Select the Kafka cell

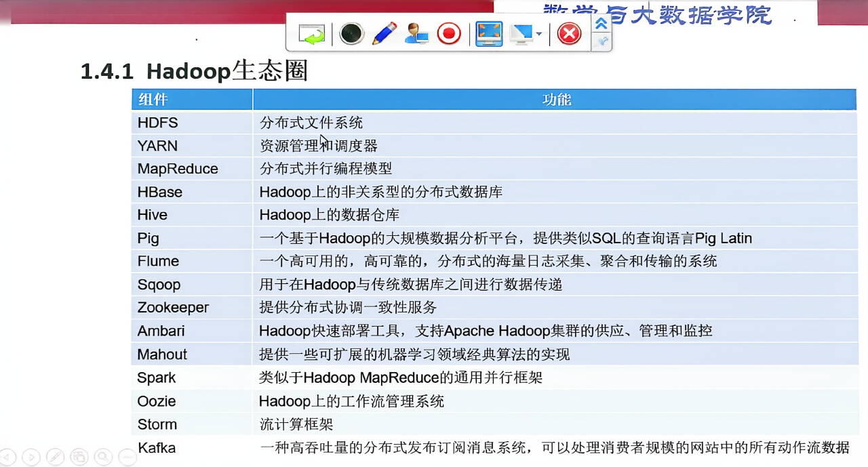coord(191,447)
